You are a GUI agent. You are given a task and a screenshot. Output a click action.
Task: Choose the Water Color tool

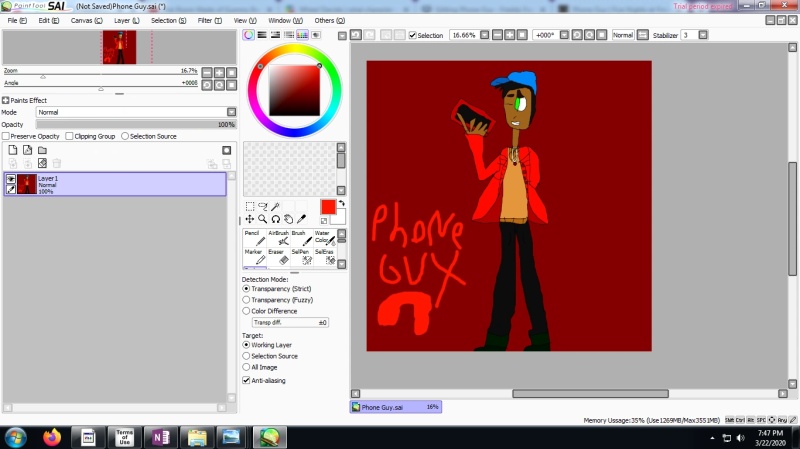(325, 238)
